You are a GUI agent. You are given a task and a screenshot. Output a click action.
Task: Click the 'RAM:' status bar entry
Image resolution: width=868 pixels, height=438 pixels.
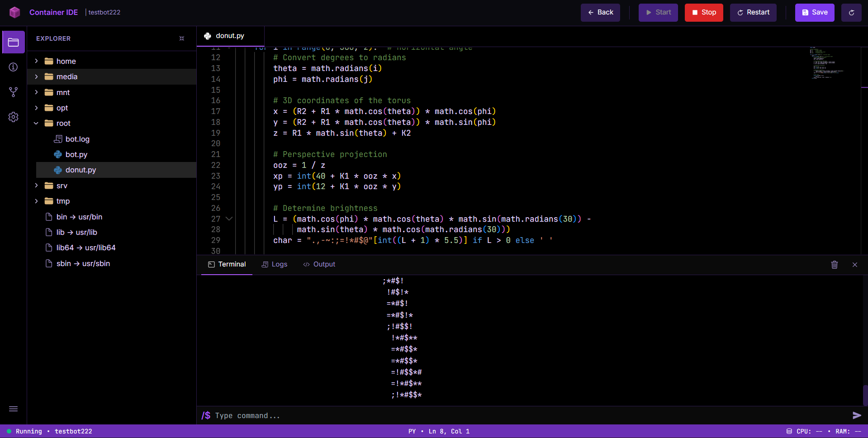pos(848,431)
